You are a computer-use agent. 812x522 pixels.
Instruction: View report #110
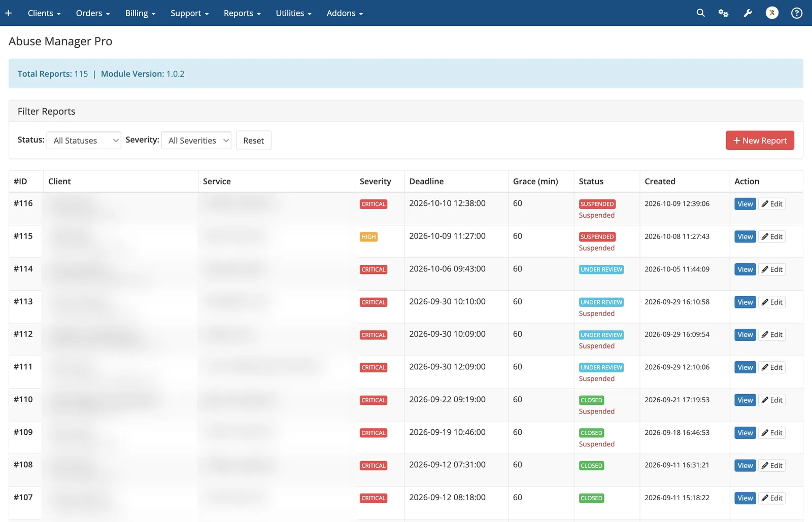click(745, 400)
